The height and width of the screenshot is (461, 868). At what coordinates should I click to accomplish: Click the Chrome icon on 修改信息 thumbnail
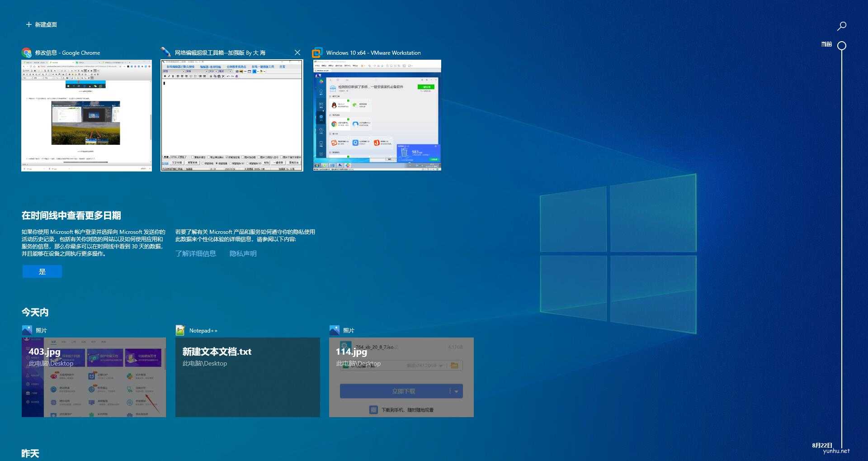pyautogui.click(x=26, y=52)
